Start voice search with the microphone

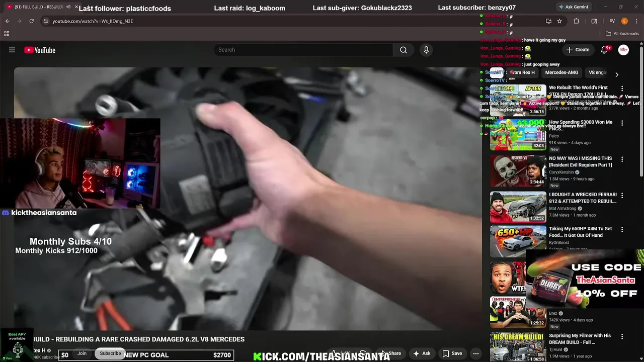point(426,50)
